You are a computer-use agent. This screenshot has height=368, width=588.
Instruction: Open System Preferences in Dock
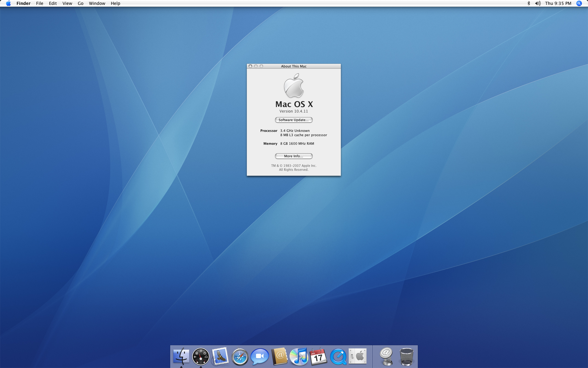(x=358, y=356)
